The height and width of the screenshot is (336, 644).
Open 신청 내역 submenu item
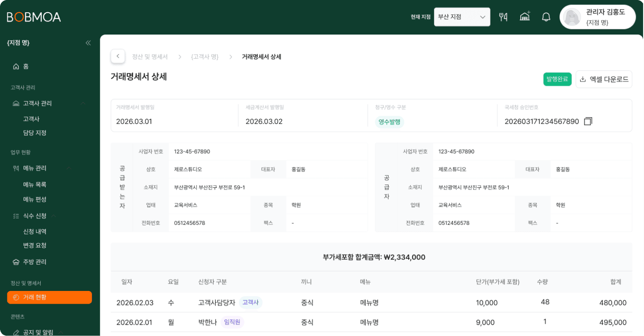(35, 231)
